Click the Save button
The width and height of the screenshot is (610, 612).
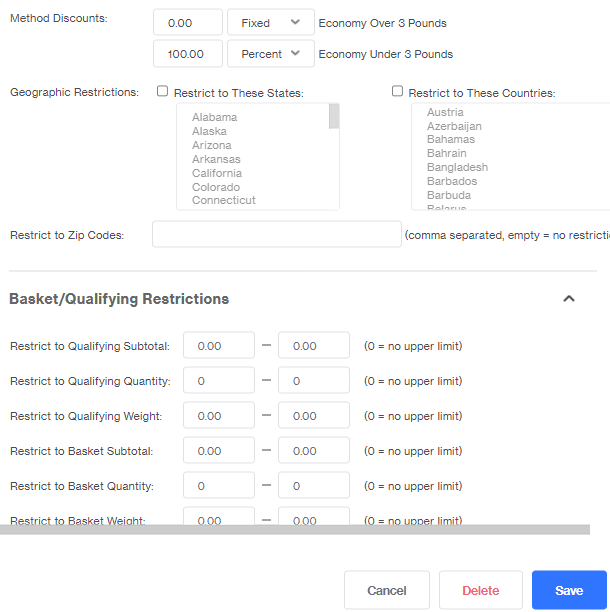[x=569, y=590]
